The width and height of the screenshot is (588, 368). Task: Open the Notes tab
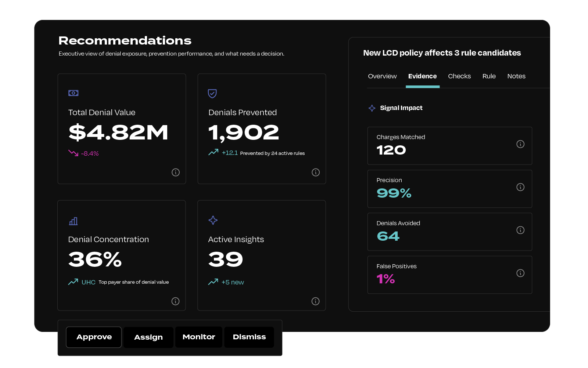point(516,76)
